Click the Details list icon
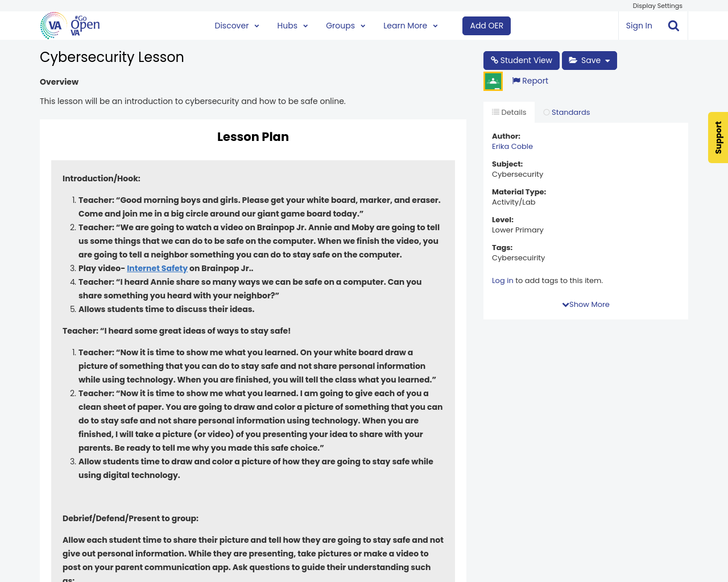 [496, 112]
